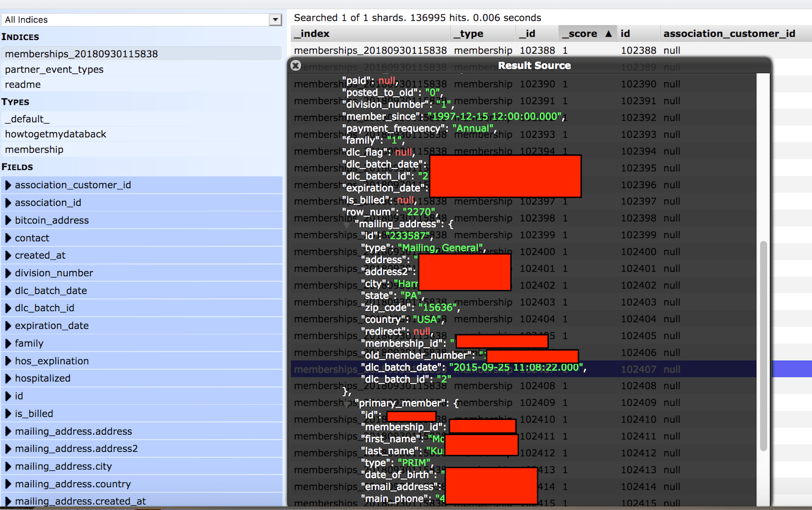
Task: Select memberships_20180930115838 index
Action: point(141,54)
